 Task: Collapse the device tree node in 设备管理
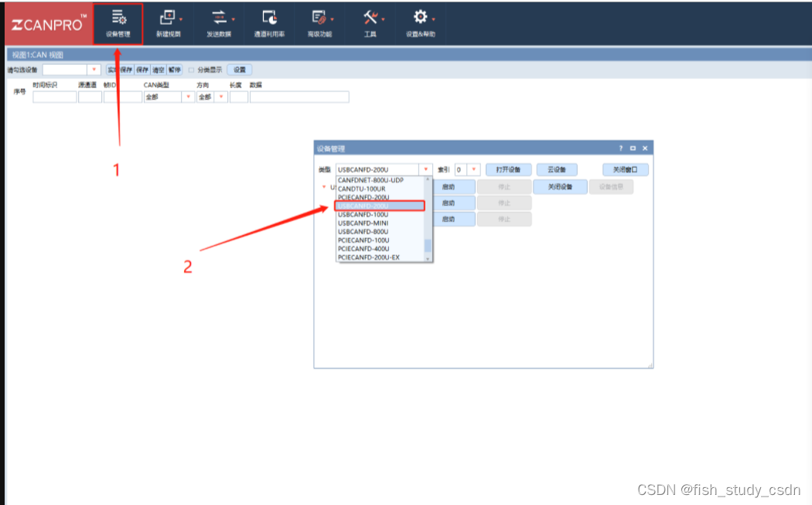tap(324, 187)
